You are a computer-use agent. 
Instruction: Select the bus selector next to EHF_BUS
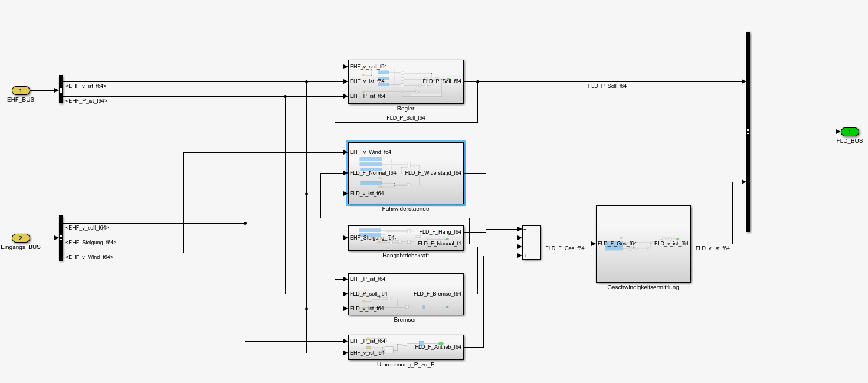pos(60,89)
